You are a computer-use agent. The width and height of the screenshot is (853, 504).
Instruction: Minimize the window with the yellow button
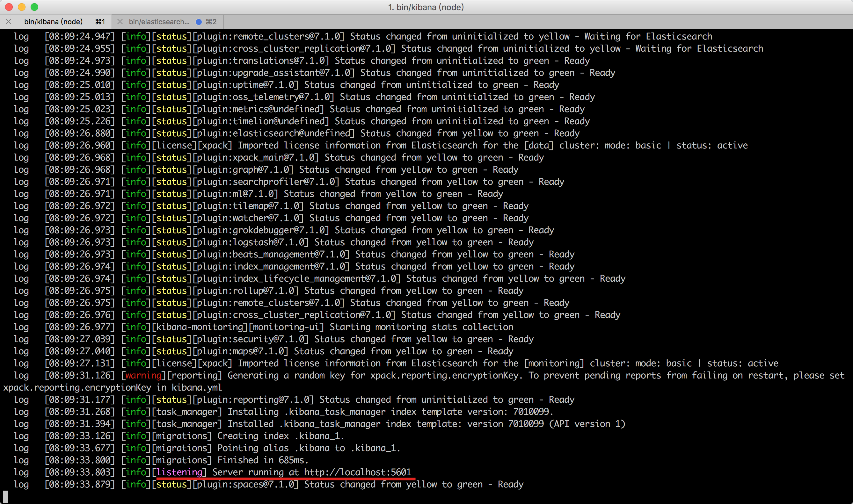point(22,7)
